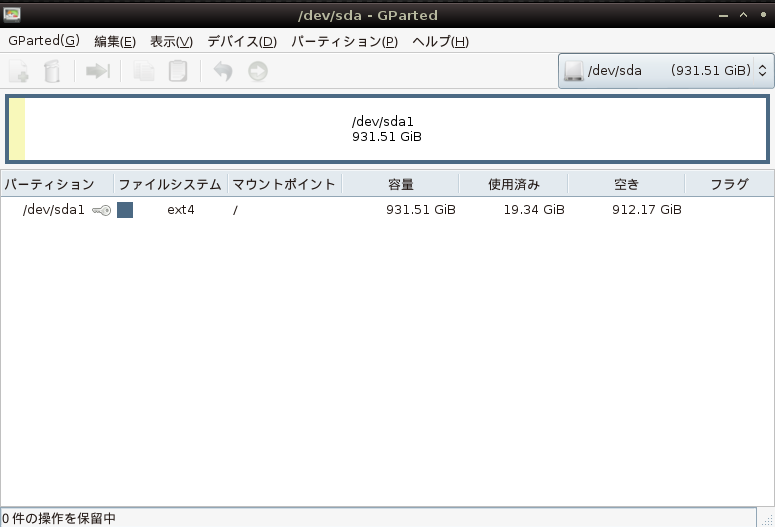Click the マウントポイント column header
Screen dimensions: 775x527
pyautogui.click(x=285, y=184)
